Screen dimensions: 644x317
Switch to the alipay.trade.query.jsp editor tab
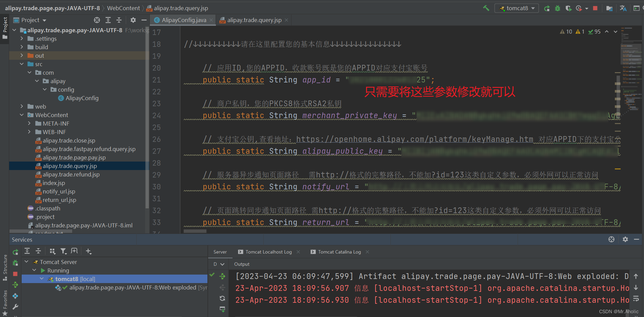(x=255, y=20)
